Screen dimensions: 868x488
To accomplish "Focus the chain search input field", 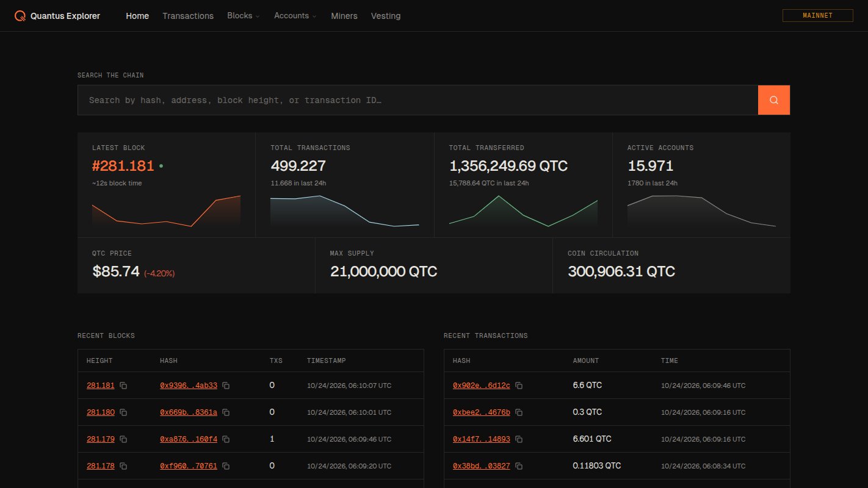I will pos(418,100).
